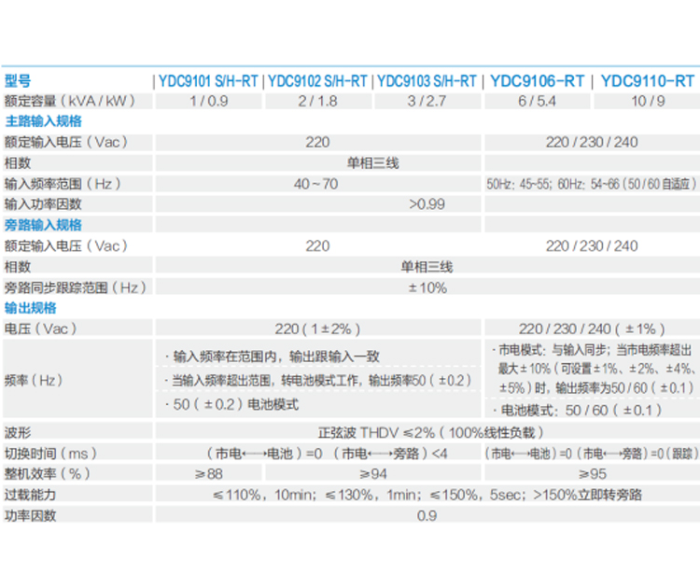Click the 正弦波 THDV ≤2% waveform value
The image size is (700, 588).
pos(430,433)
